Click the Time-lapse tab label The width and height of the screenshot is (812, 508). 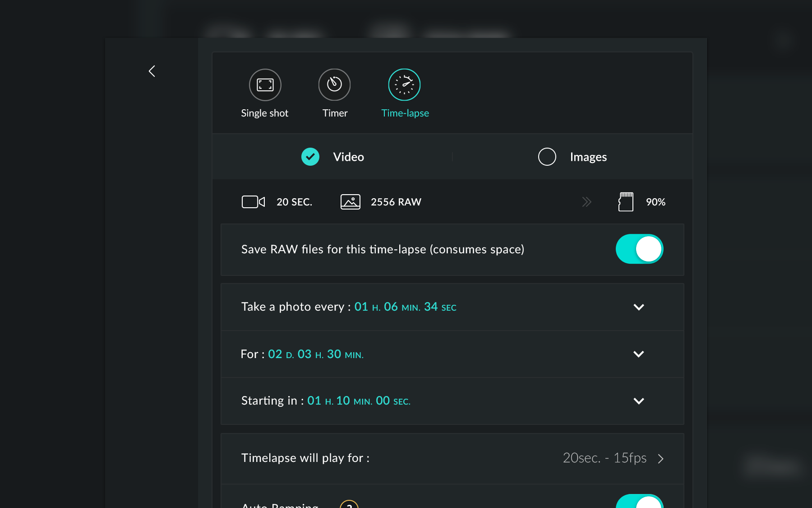(405, 113)
